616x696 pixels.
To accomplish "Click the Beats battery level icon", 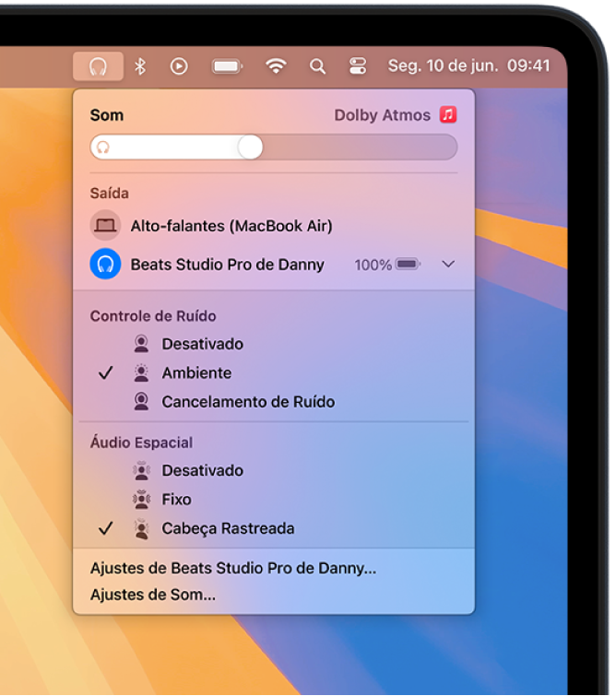I will tap(408, 265).
